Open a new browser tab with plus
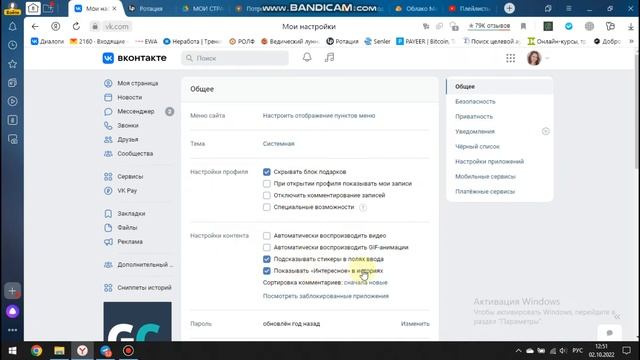The height and width of the screenshot is (360, 640). click(x=509, y=8)
